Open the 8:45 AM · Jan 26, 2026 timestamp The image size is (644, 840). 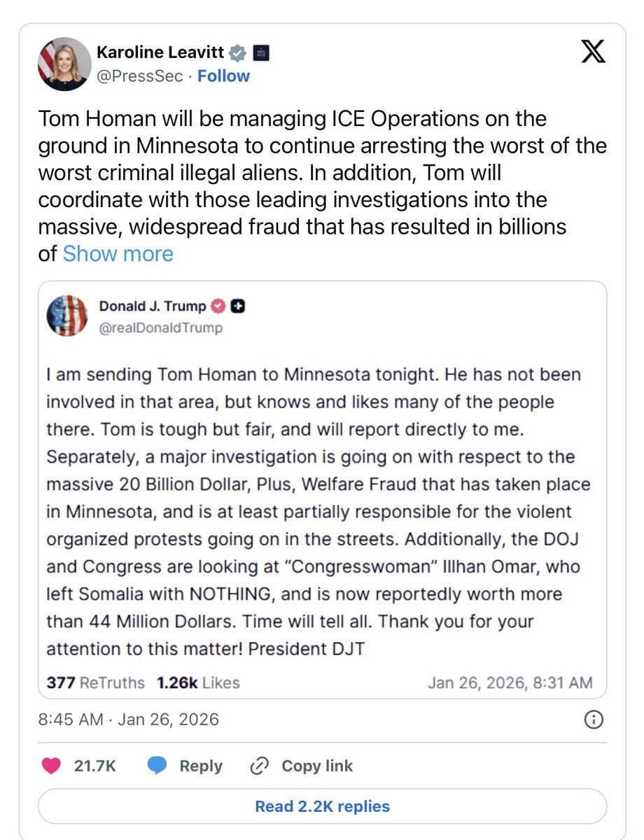[x=128, y=719]
